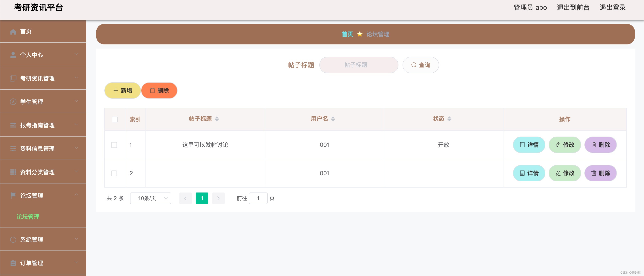644x276 pixels.
Task: Expand 个人中心 menu chevron
Action: click(76, 54)
